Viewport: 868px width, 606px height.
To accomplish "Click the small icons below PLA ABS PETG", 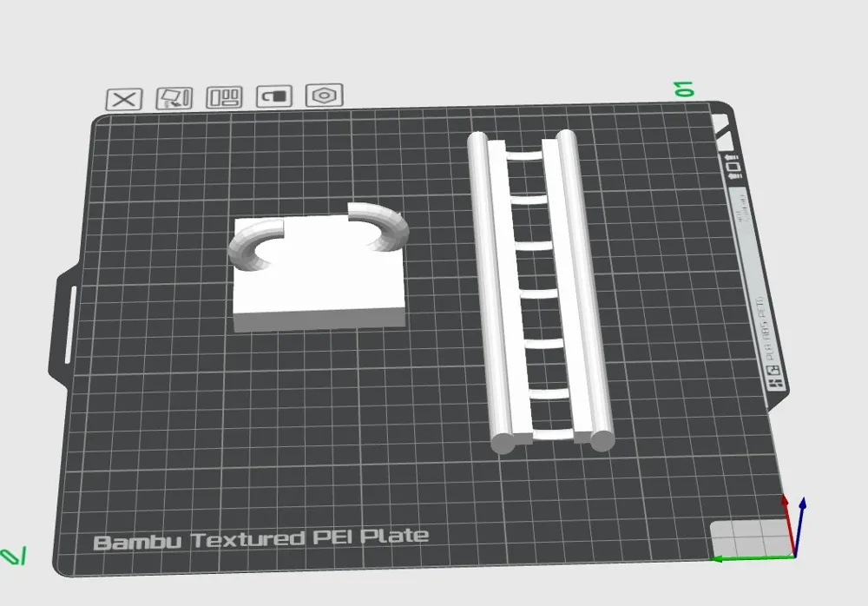I will (x=773, y=378).
